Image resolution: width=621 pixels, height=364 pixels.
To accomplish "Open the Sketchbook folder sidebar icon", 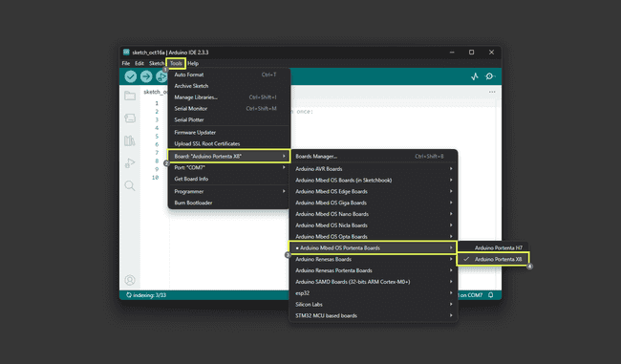I will click(x=130, y=96).
